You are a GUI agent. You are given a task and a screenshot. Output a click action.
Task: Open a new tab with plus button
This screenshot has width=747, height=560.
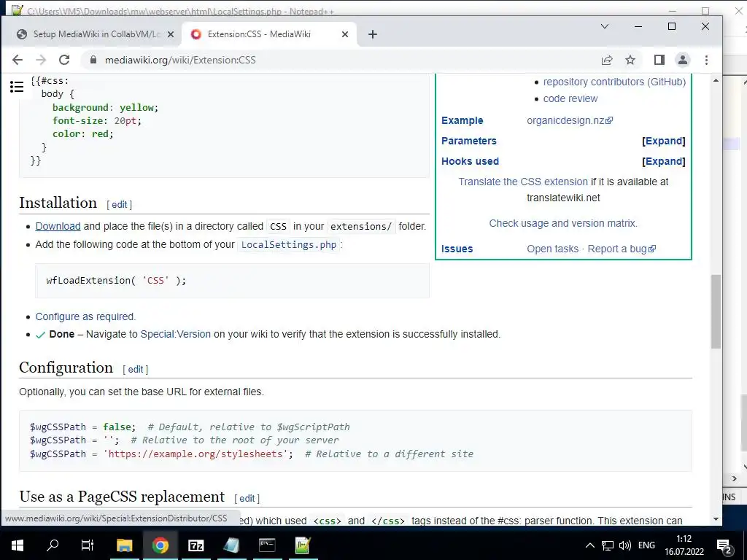click(x=373, y=34)
